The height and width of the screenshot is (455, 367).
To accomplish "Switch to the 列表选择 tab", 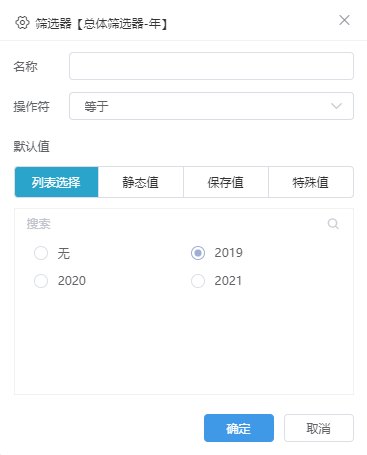I will coord(56,182).
